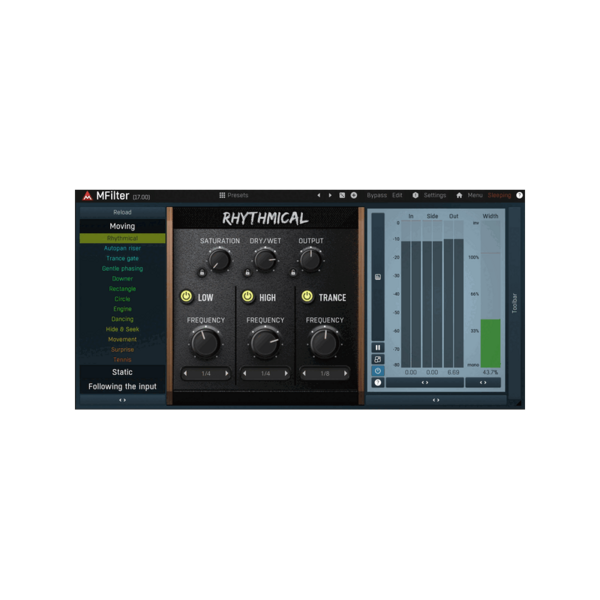Select the Rhythmical preset
The width and height of the screenshot is (600, 600).
122,238
